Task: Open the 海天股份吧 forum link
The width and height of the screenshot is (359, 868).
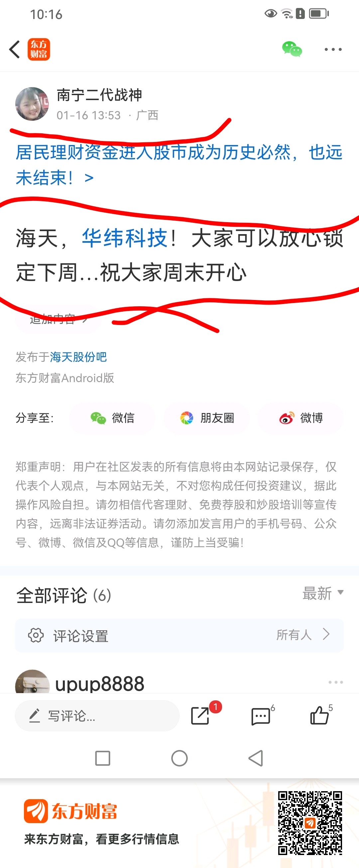Action: click(78, 357)
